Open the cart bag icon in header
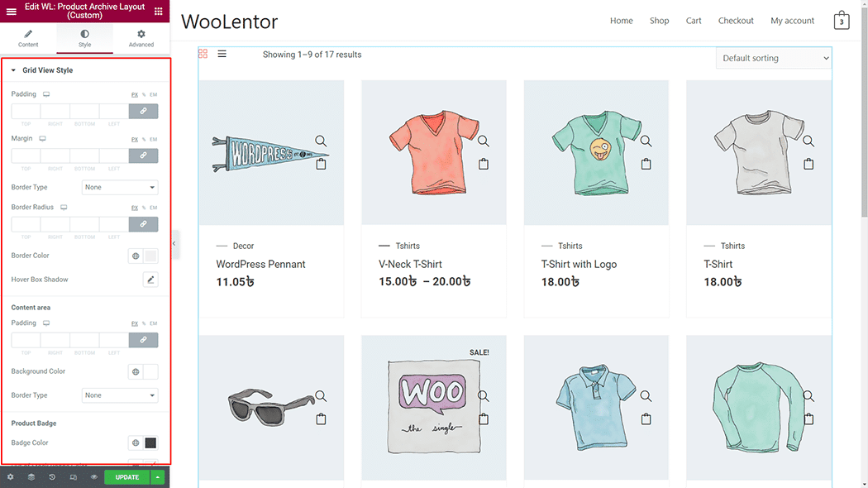The width and height of the screenshot is (868, 488). [x=842, y=21]
